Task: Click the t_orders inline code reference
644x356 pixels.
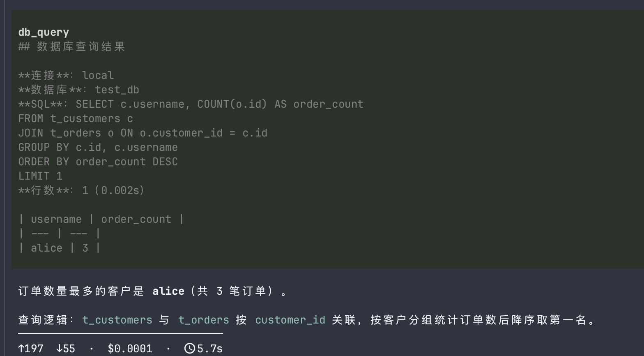Action: tap(204, 320)
